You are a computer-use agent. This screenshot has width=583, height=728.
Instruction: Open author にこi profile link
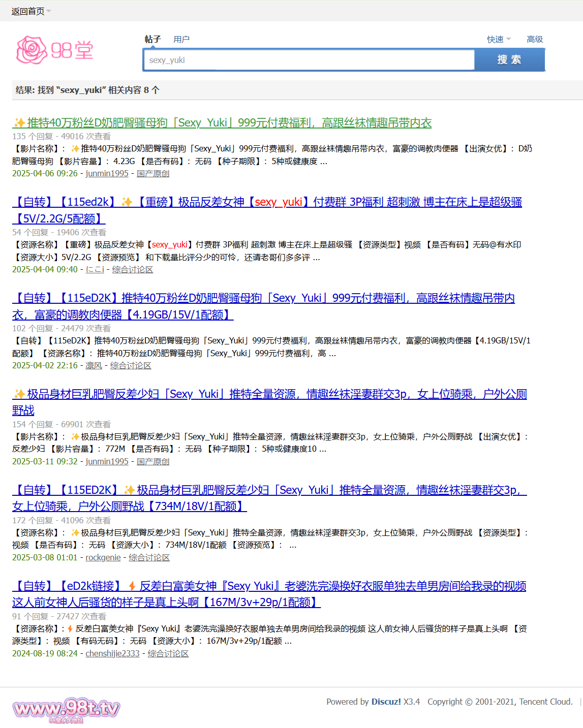95,270
